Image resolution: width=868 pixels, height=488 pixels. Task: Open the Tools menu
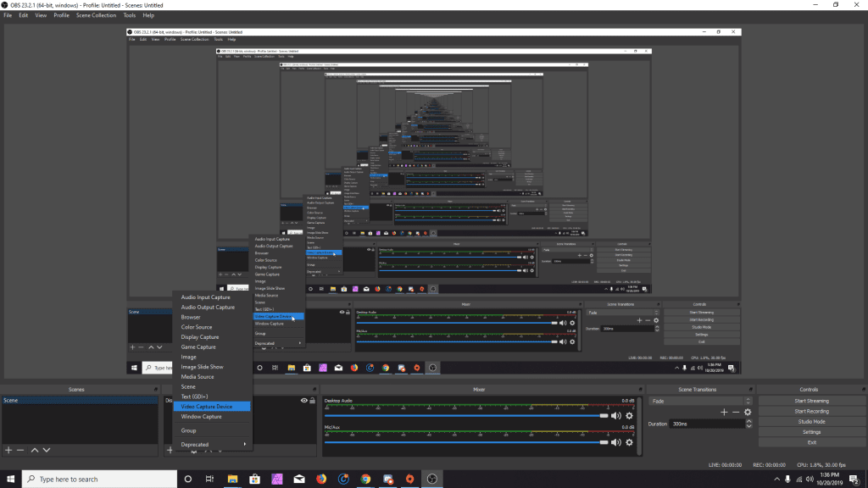click(130, 15)
